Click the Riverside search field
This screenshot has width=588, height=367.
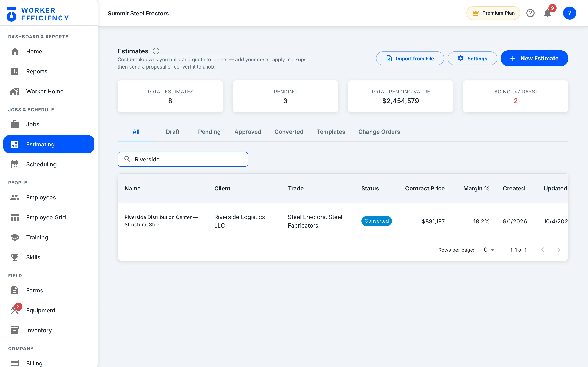[x=183, y=159]
